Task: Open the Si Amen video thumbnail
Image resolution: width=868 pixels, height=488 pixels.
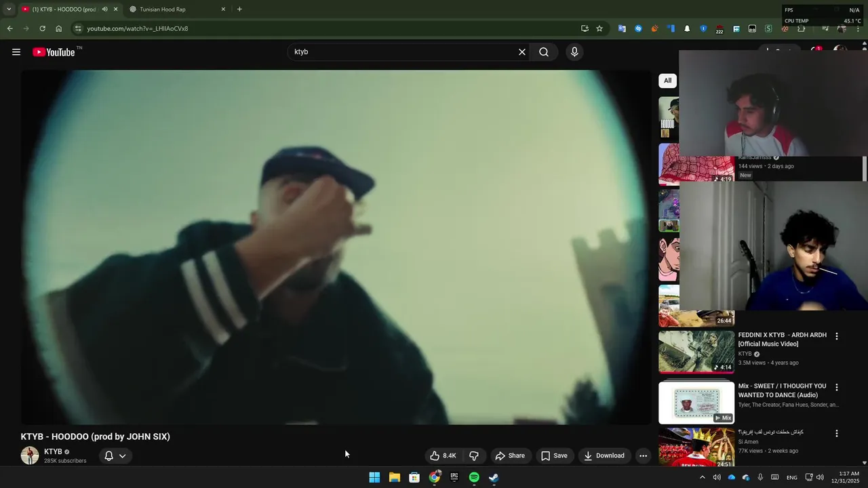Action: click(696, 447)
